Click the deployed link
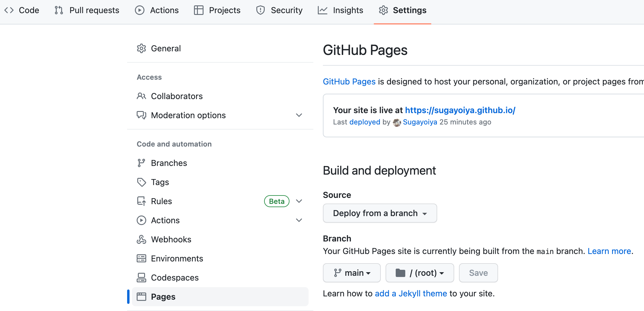 (x=365, y=122)
